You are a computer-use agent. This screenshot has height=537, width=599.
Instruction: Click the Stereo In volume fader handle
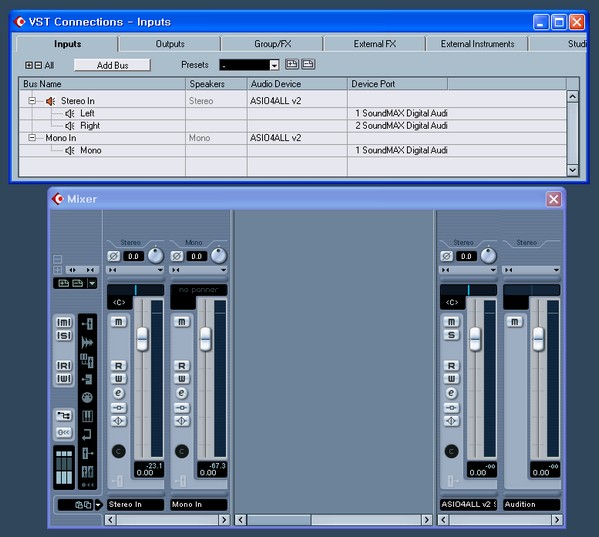(x=142, y=339)
